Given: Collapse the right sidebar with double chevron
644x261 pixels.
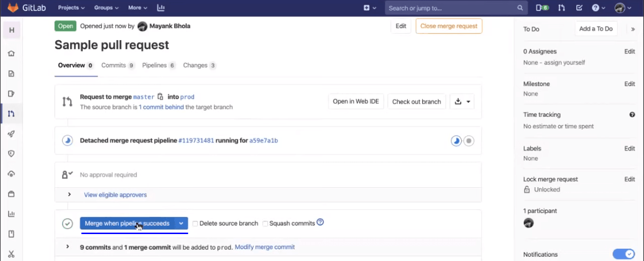Looking at the screenshot, I should point(633,29).
